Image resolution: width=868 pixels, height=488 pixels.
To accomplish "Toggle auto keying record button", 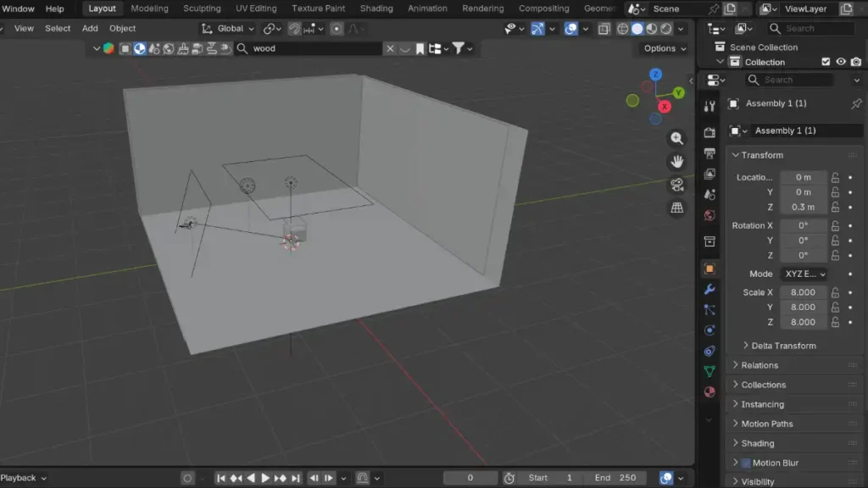I will tap(187, 478).
